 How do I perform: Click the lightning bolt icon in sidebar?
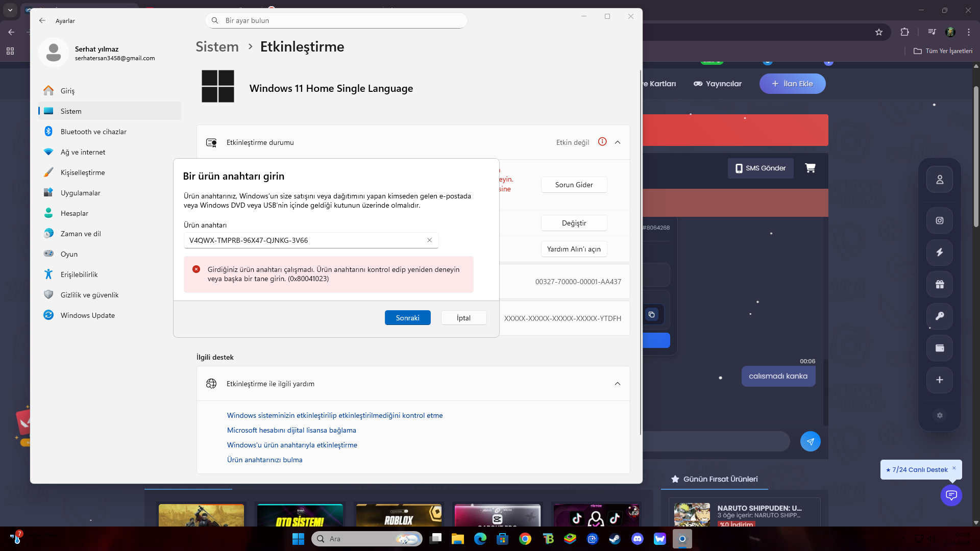pos(939,253)
